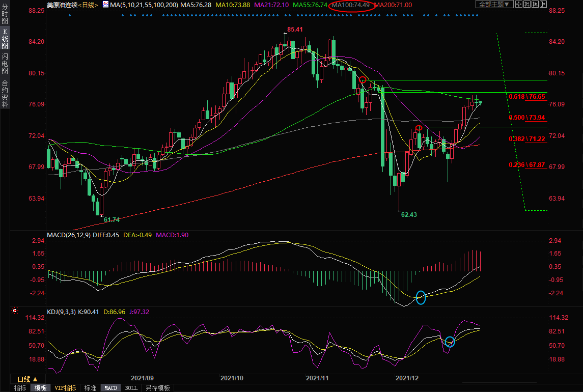This screenshot has height=392, width=583.
Task: Open the 全部主题 dropdown
Action: coord(494,4)
